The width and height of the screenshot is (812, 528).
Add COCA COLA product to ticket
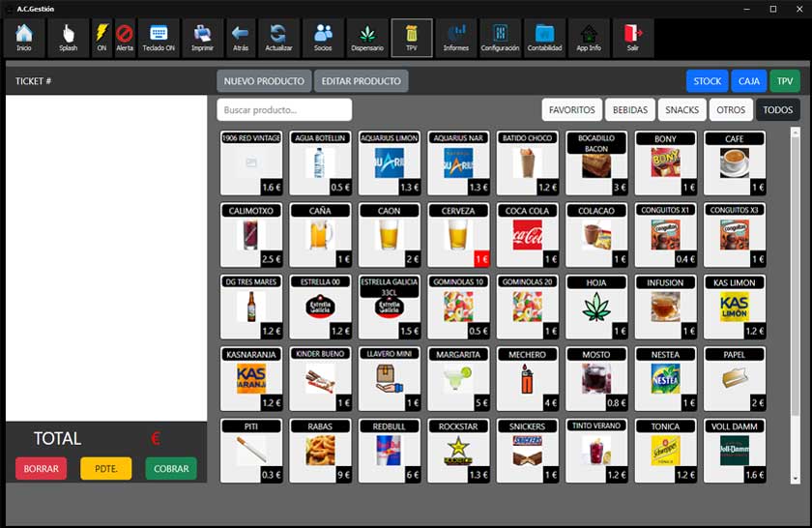tap(527, 235)
